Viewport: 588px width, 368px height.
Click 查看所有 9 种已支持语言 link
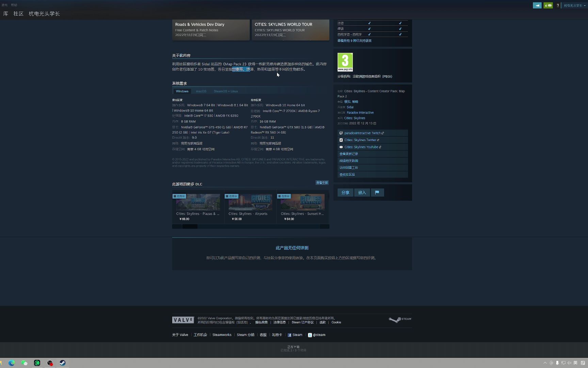click(355, 41)
